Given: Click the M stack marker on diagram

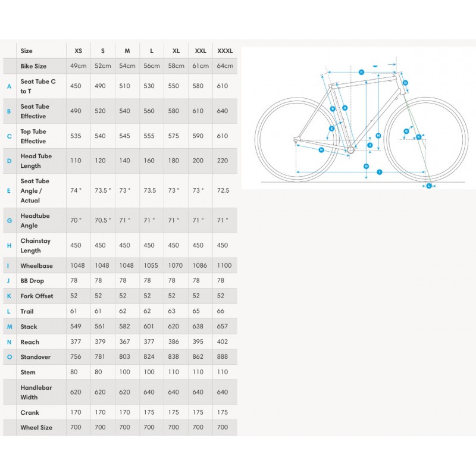Looking at the screenshot, I should coord(378,136).
